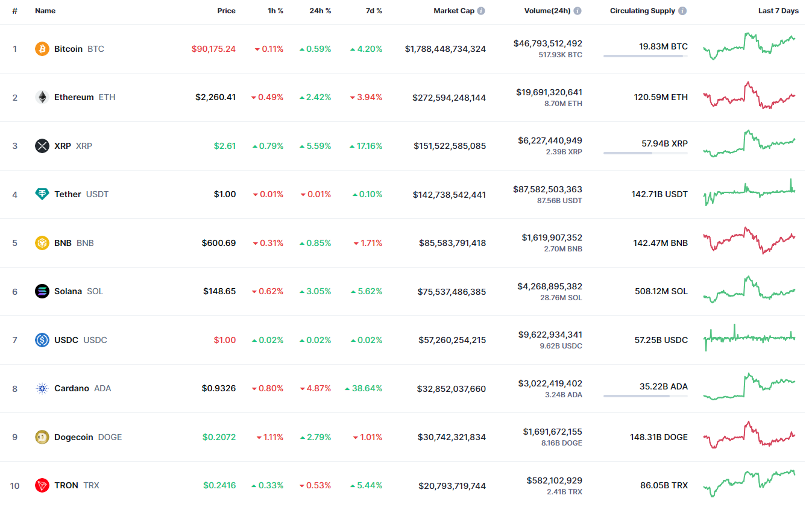Click the Tether logo icon
Screen dimensions: 812x507
click(42, 194)
